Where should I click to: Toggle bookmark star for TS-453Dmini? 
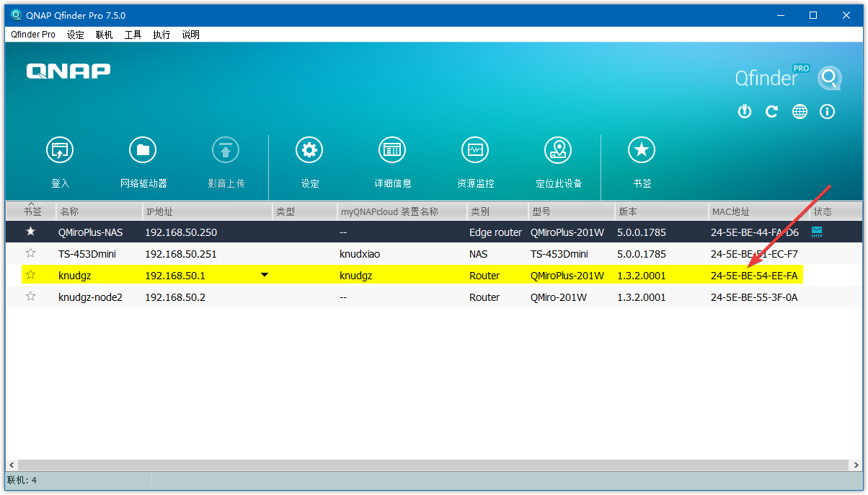(x=30, y=253)
